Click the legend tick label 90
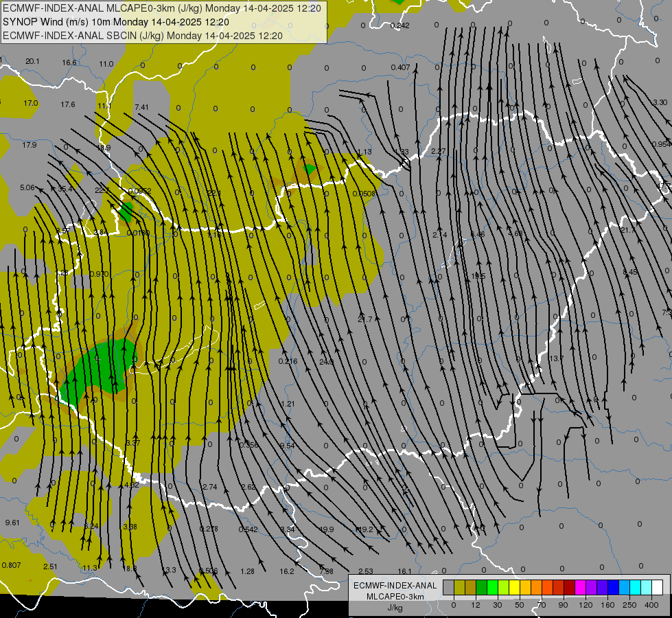This screenshot has width=672, height=618. pos(563,605)
